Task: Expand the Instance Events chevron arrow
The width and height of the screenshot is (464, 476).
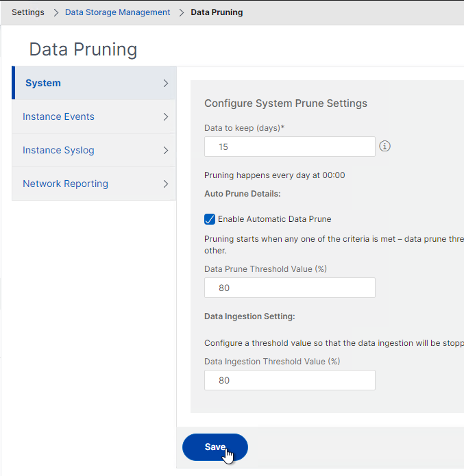Action: pyautogui.click(x=166, y=117)
